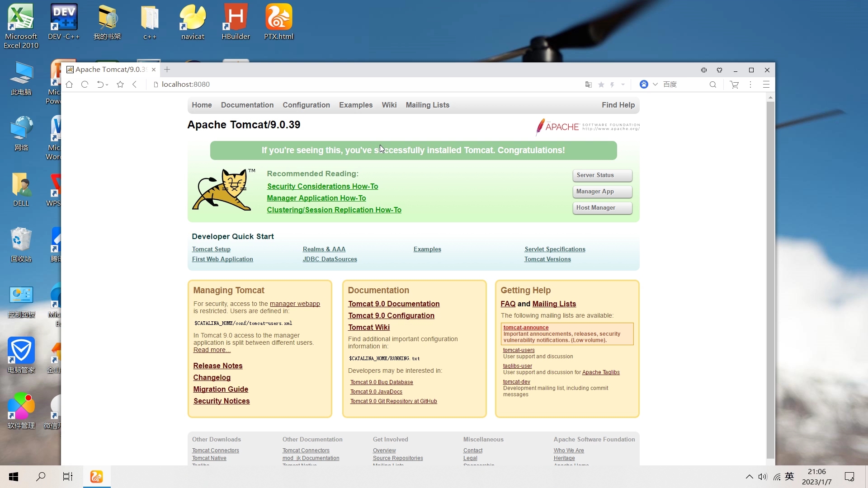The height and width of the screenshot is (488, 868).
Task: Open the skin (shirt) icon in the title bar
Action: pos(720,70)
